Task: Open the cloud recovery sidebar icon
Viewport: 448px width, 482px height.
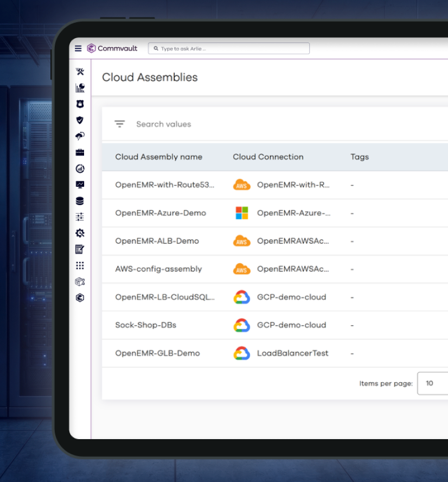Action: coord(80,136)
